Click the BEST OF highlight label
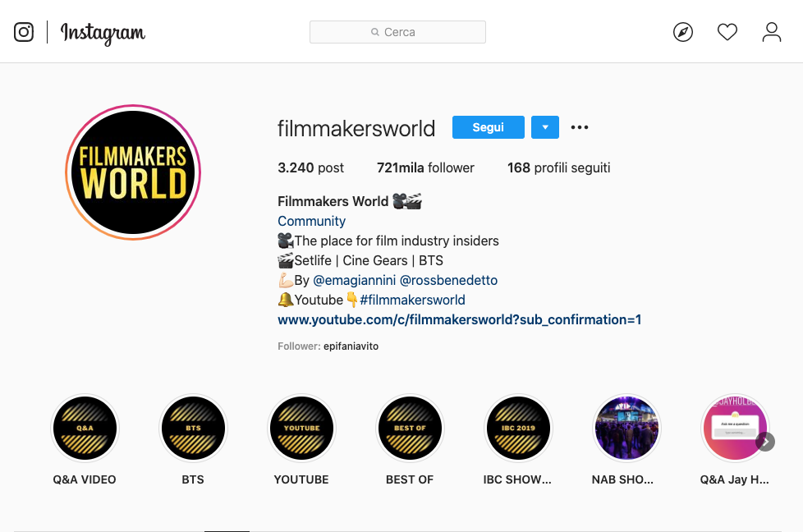Image resolution: width=803 pixels, height=532 pixels. (410, 479)
